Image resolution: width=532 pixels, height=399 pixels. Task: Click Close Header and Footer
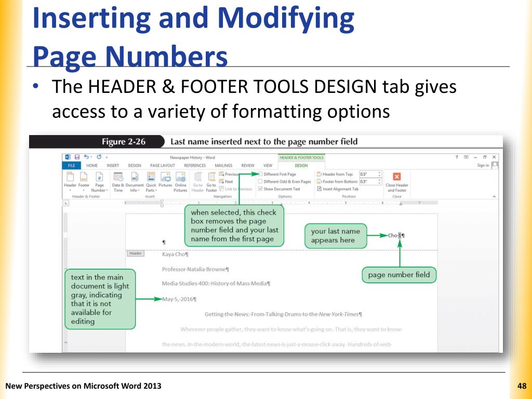tap(396, 182)
